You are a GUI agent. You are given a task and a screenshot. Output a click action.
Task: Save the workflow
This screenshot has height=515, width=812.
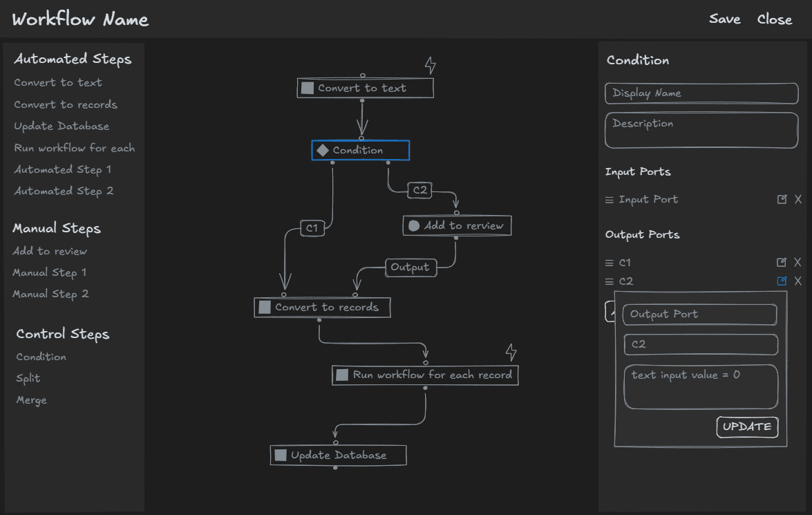pyautogui.click(x=724, y=19)
